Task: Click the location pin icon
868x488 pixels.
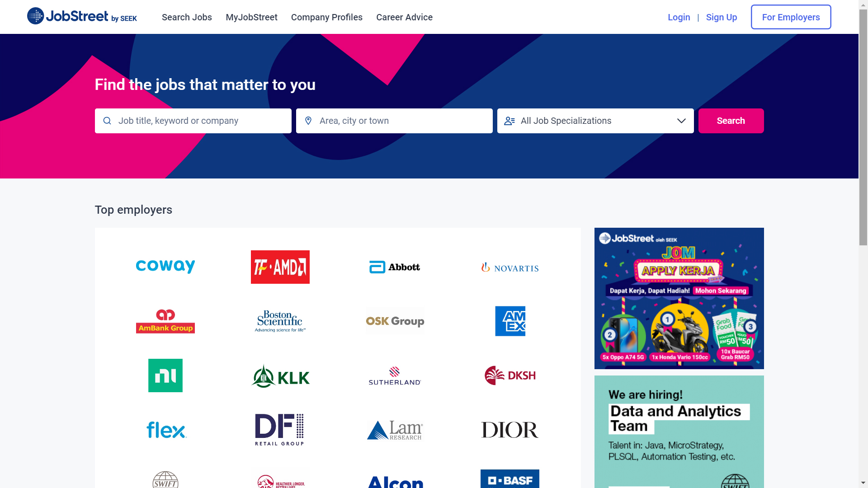Action: click(x=308, y=121)
